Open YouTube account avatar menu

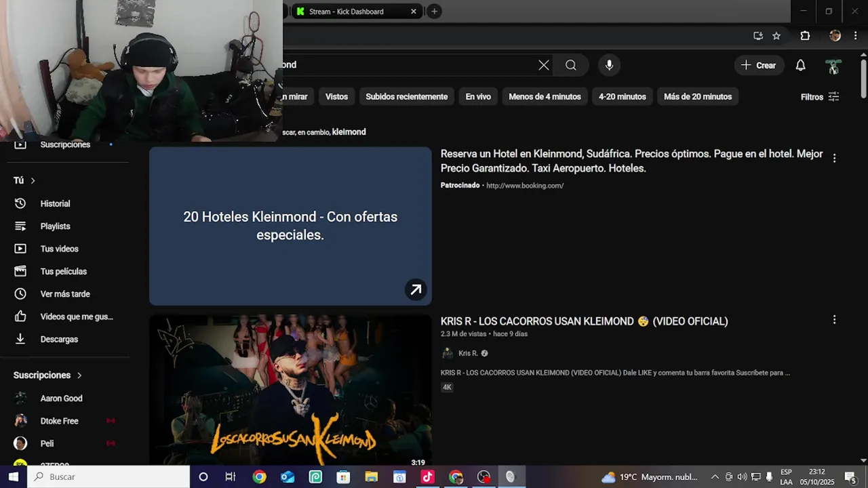click(833, 66)
